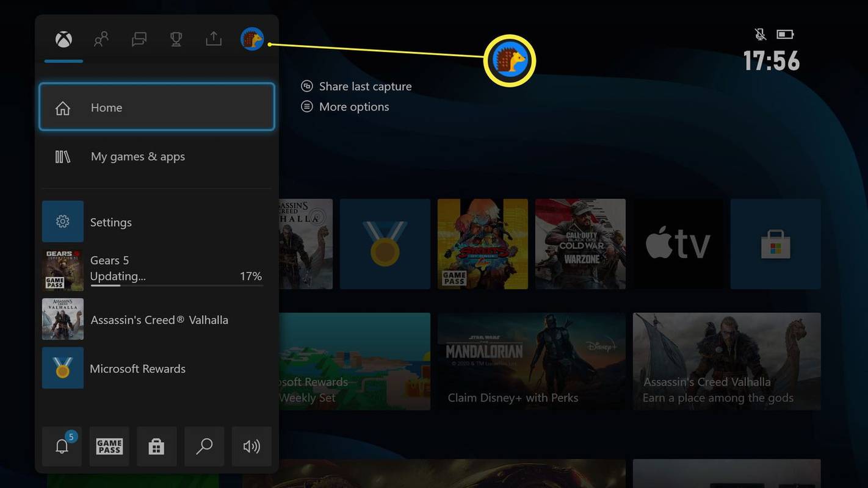Image resolution: width=868 pixels, height=488 pixels.
Task: Click the Gears 5 update progress bar
Action: [176, 285]
